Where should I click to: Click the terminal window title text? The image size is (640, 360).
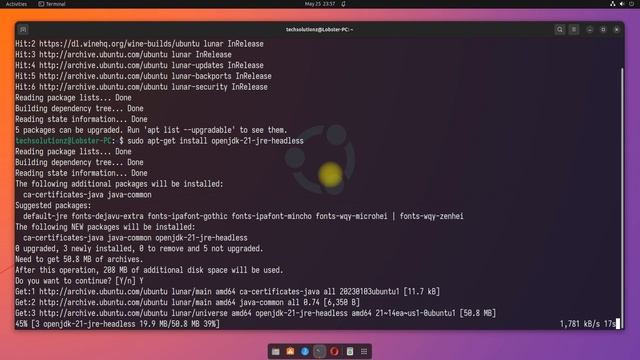click(319, 29)
